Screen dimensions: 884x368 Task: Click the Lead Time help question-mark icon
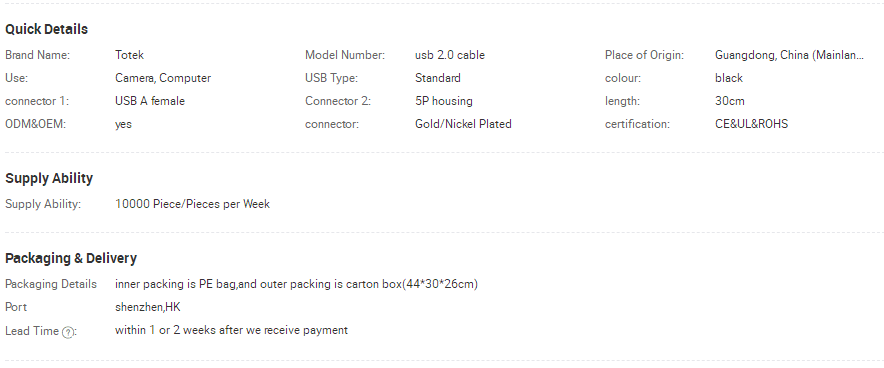pyautogui.click(x=68, y=332)
